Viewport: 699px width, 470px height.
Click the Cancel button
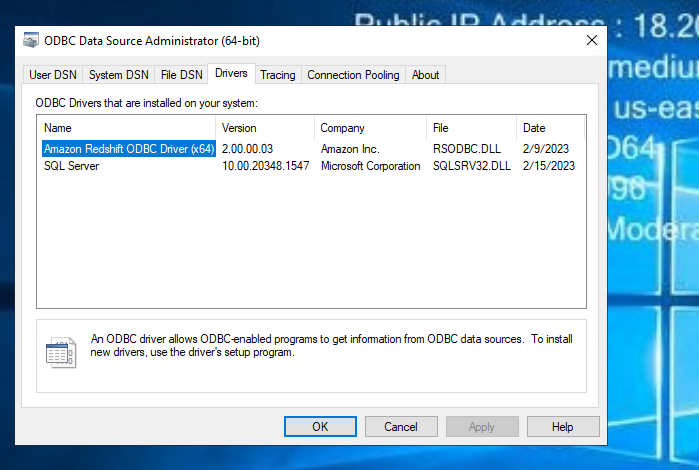coord(401,427)
